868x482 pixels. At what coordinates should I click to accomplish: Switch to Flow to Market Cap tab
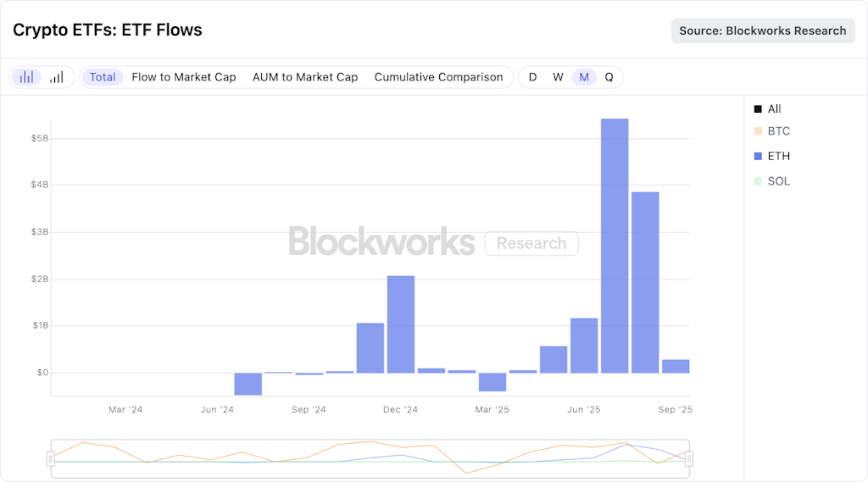(184, 77)
